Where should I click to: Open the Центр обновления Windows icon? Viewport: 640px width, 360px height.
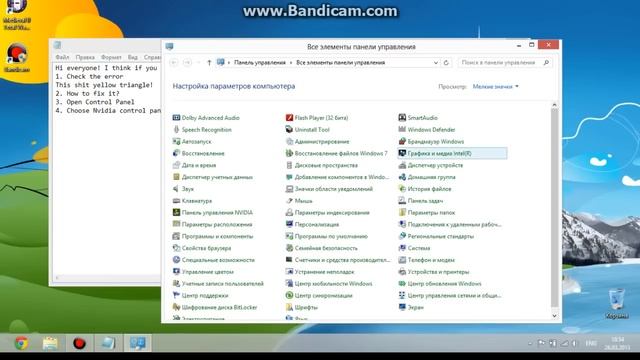402,283
